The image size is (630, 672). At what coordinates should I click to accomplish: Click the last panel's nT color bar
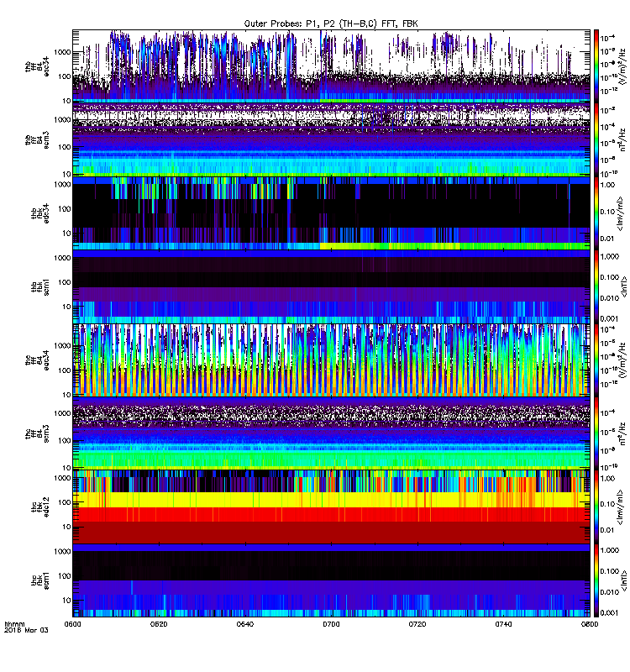[x=596, y=580]
